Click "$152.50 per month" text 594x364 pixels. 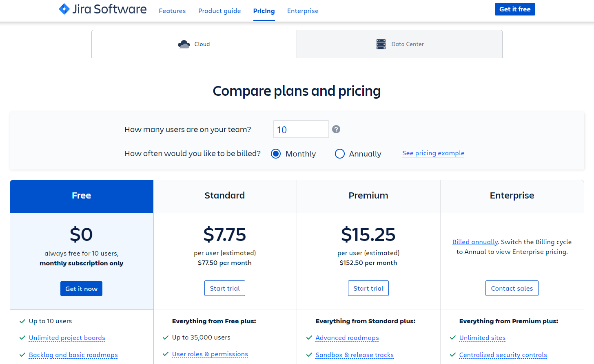click(x=368, y=263)
